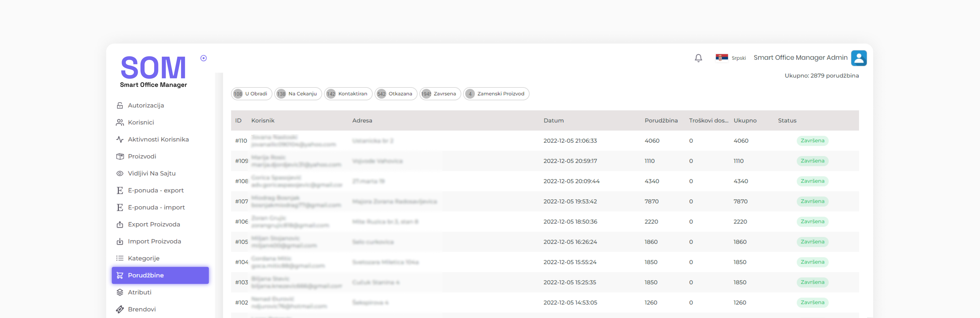The width and height of the screenshot is (980, 318).
Task: Click the Autorizacija lock icon
Action: click(120, 106)
